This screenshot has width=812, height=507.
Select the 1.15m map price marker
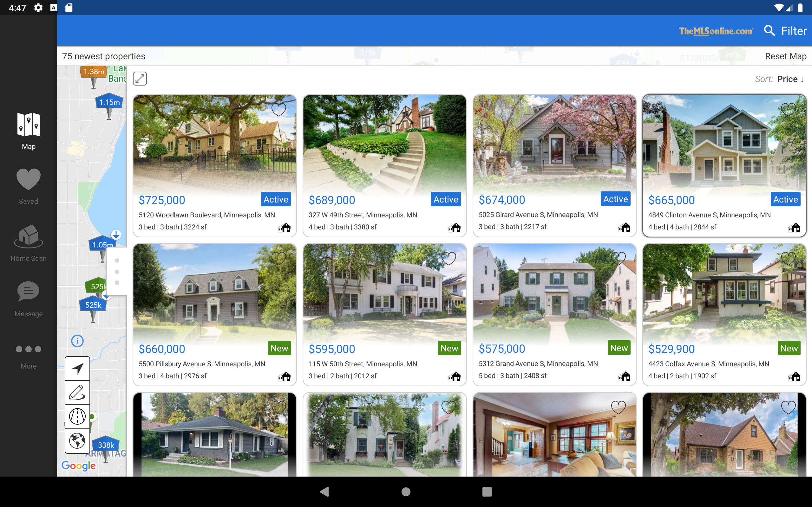pos(109,103)
